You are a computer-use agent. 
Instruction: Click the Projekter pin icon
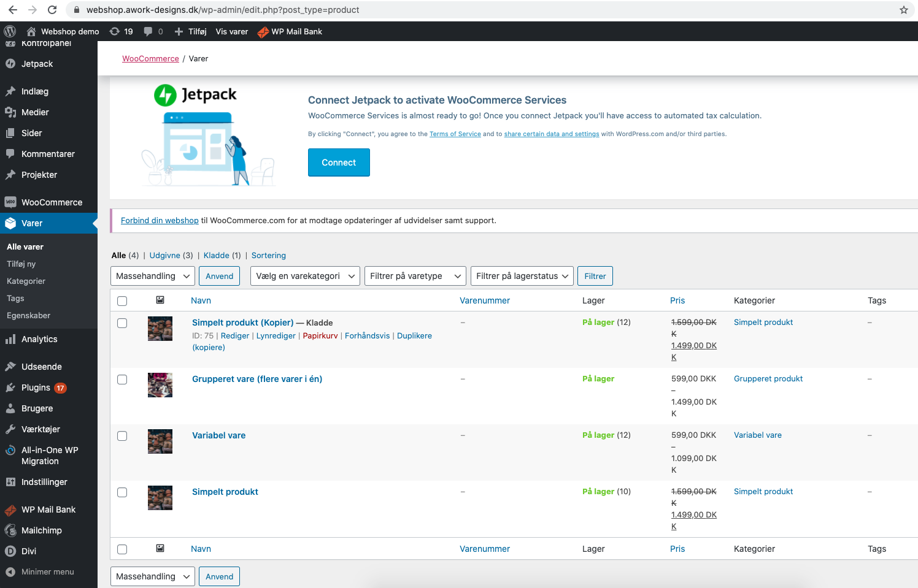(10, 175)
